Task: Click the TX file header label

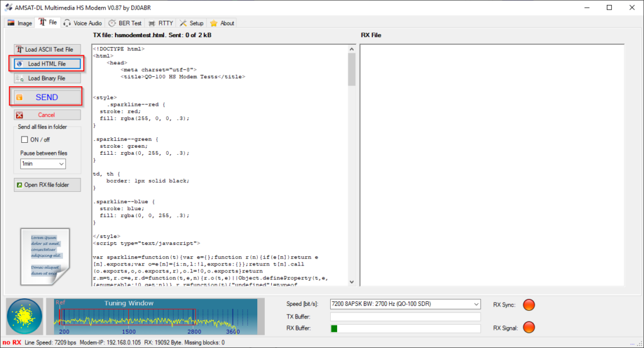Action: (x=152, y=35)
